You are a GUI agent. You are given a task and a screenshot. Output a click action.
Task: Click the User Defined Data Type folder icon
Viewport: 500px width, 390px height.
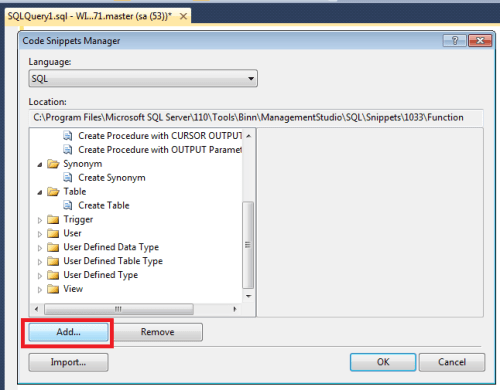(53, 247)
